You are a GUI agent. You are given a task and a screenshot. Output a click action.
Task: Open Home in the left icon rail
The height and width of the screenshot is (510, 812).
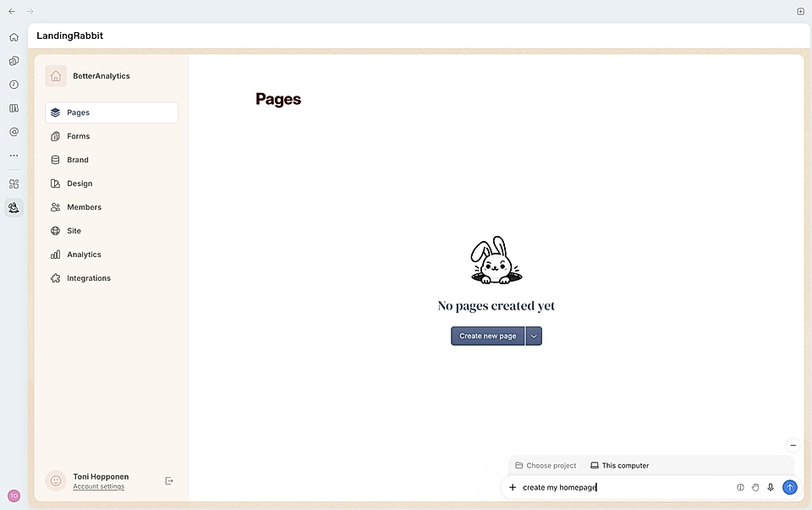(x=14, y=37)
